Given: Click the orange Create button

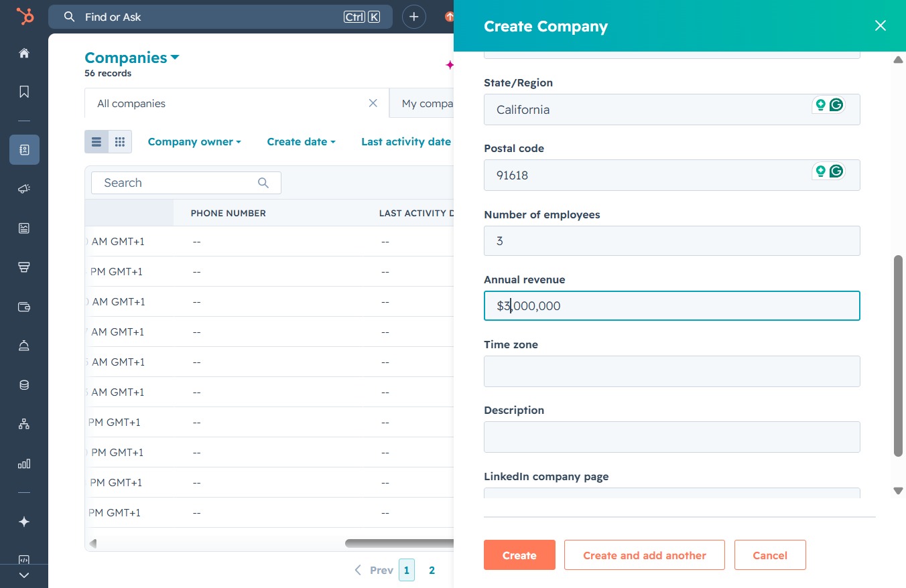Looking at the screenshot, I should [519, 555].
